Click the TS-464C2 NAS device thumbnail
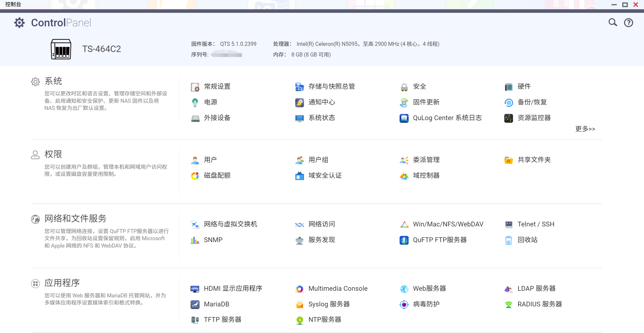644x333 pixels. (x=61, y=49)
